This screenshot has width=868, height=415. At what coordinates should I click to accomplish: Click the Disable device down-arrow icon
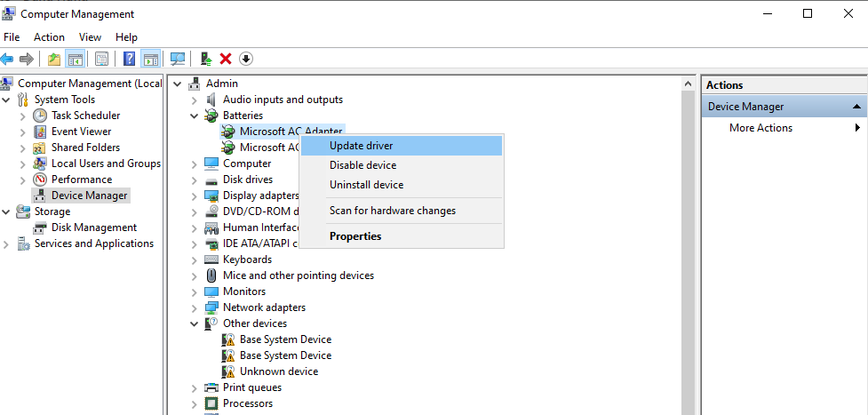[x=246, y=59]
